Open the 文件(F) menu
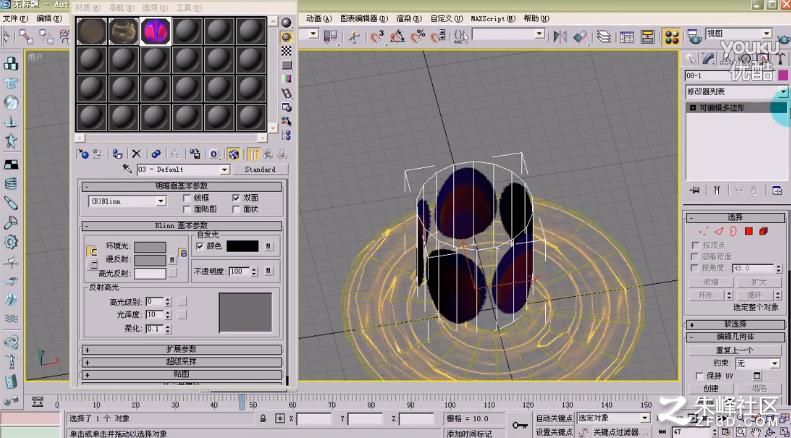This screenshot has width=791, height=438. pyautogui.click(x=15, y=18)
